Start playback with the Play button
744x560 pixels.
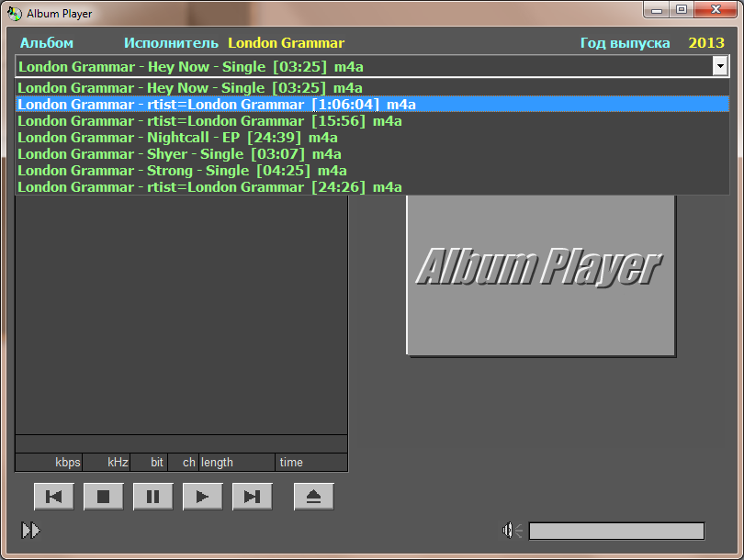pos(203,497)
